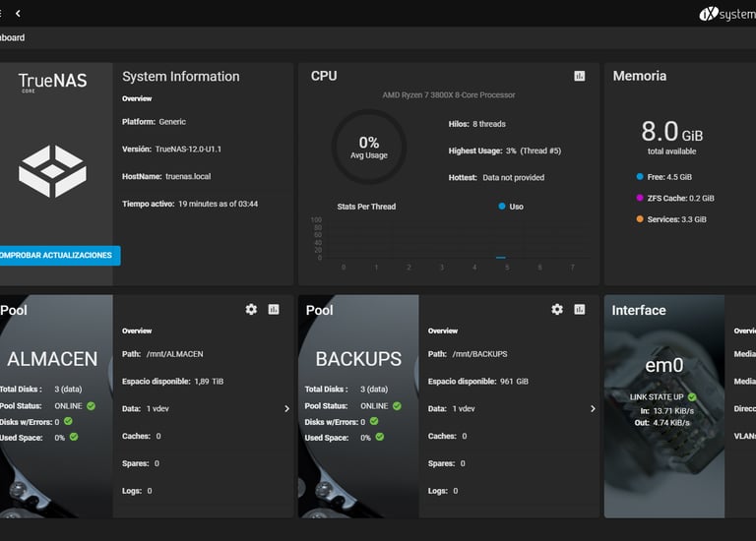Image resolution: width=756 pixels, height=541 pixels.
Task: Click the System Information heading
Action: tap(181, 77)
